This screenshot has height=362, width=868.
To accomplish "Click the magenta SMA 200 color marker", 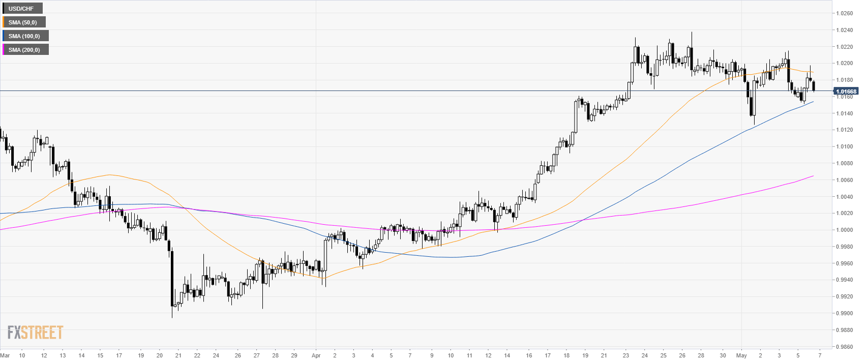I will (3, 50).
